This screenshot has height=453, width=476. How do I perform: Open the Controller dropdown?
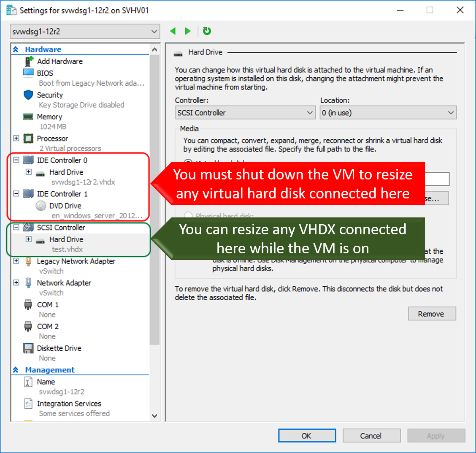pyautogui.click(x=245, y=112)
